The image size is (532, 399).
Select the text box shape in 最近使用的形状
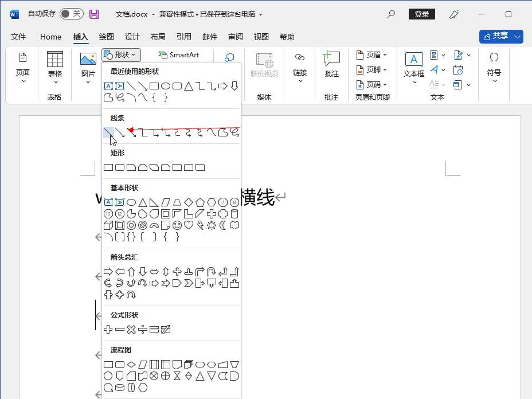(108, 86)
